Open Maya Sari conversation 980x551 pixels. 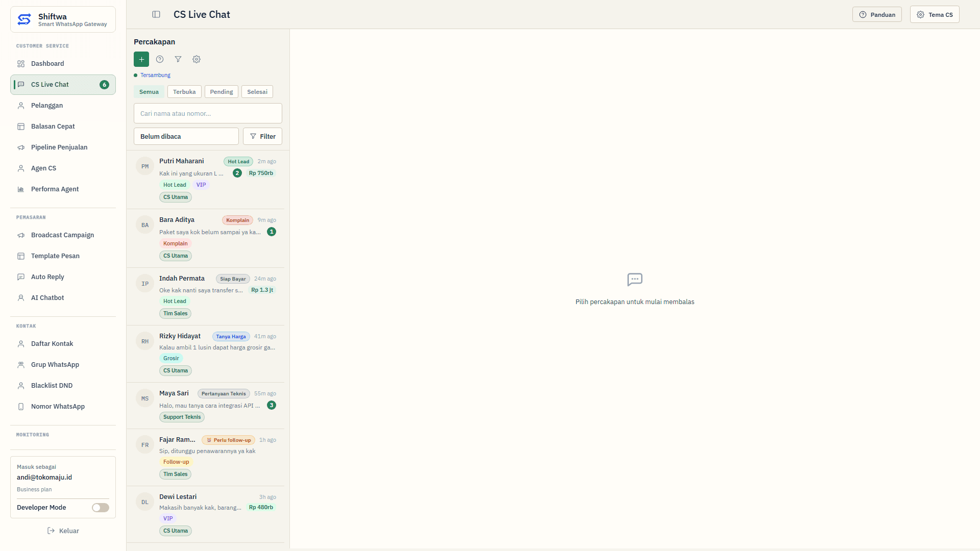pos(205,406)
